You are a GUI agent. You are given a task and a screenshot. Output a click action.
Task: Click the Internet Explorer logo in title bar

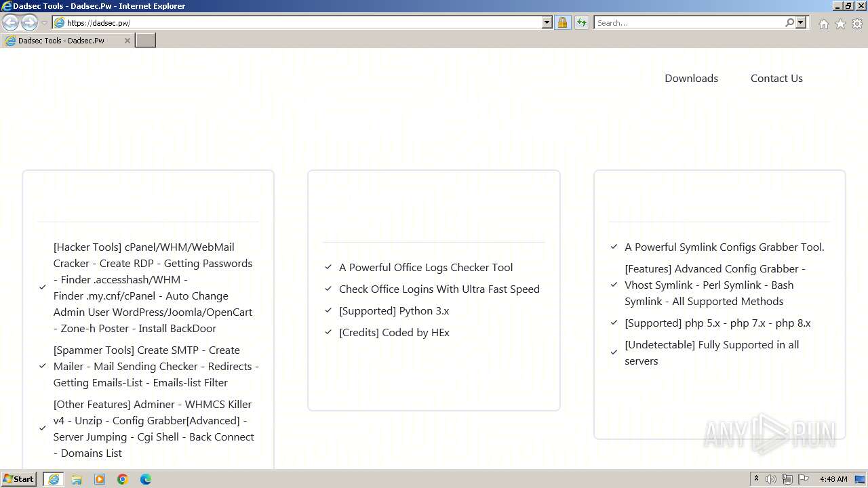[x=7, y=6]
